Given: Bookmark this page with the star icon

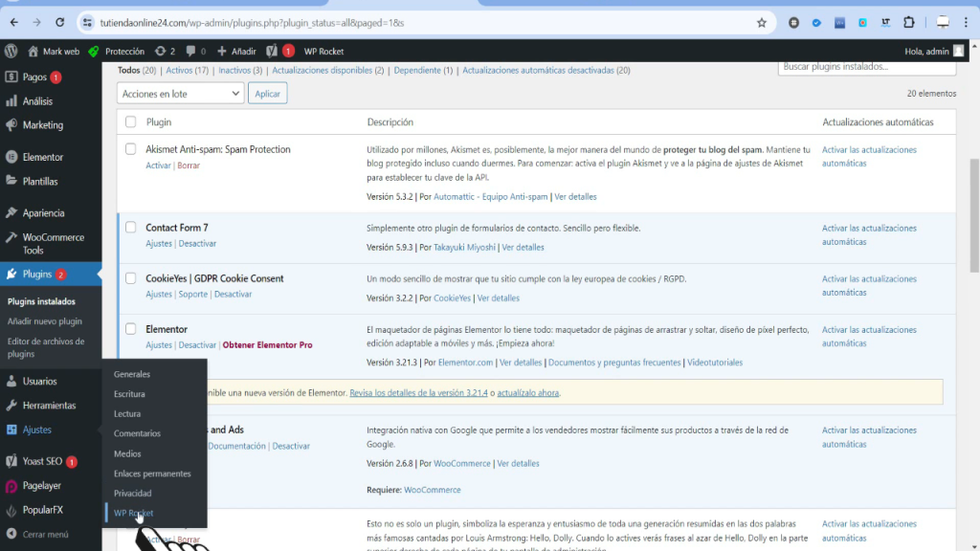Looking at the screenshot, I should point(762,22).
